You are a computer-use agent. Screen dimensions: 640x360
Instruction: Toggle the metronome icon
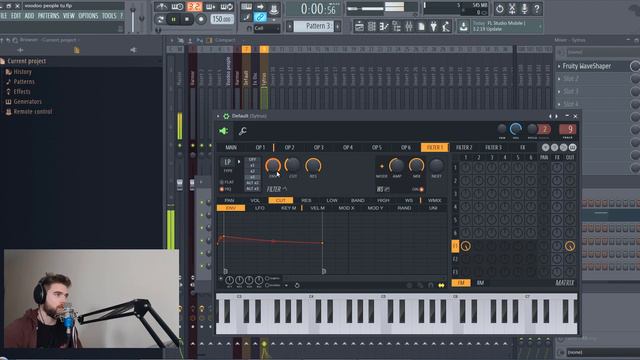(162, 7)
